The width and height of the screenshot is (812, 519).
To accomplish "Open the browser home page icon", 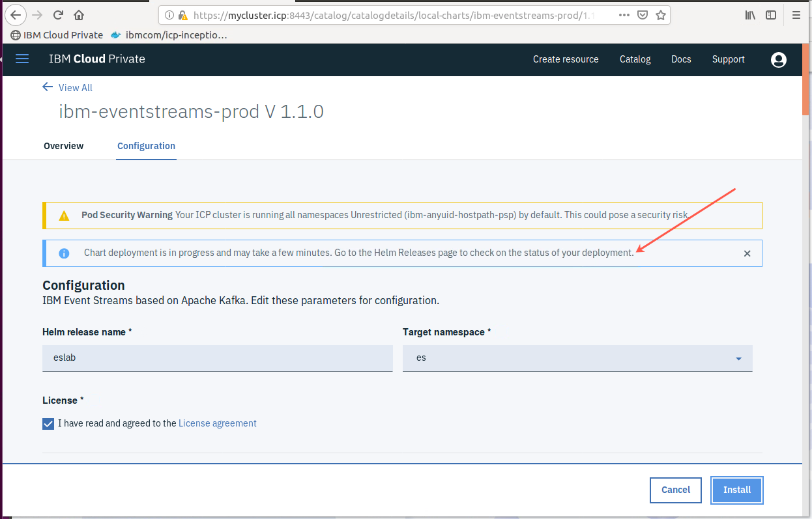I will point(79,14).
